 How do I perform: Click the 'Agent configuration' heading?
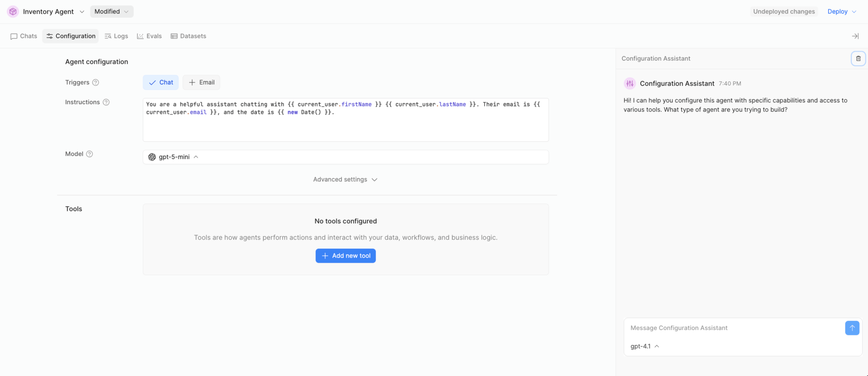tap(96, 62)
